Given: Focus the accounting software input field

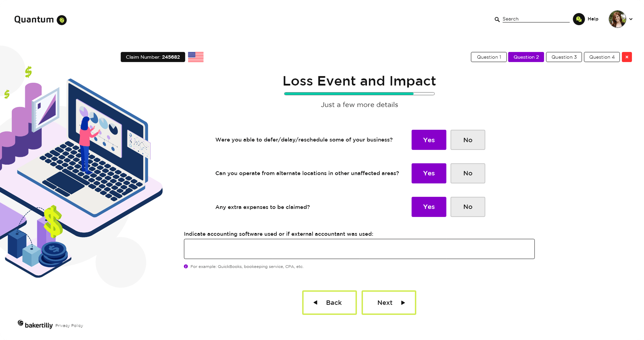Looking at the screenshot, I should (x=359, y=249).
